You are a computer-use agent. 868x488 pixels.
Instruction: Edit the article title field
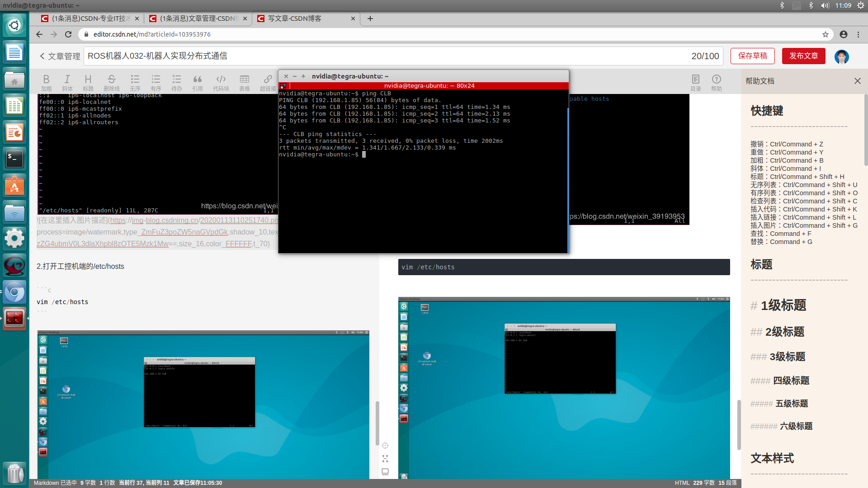pos(403,56)
